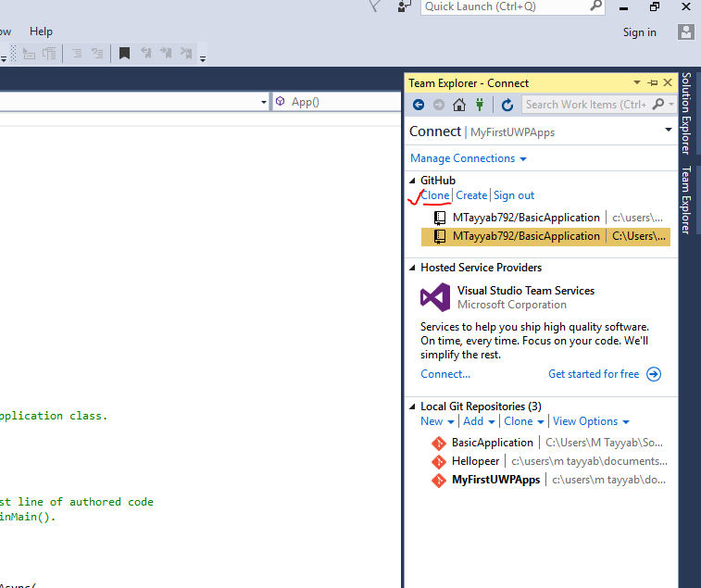The height and width of the screenshot is (588, 701).
Task: Click Sign in at the top right
Action: 639,32
